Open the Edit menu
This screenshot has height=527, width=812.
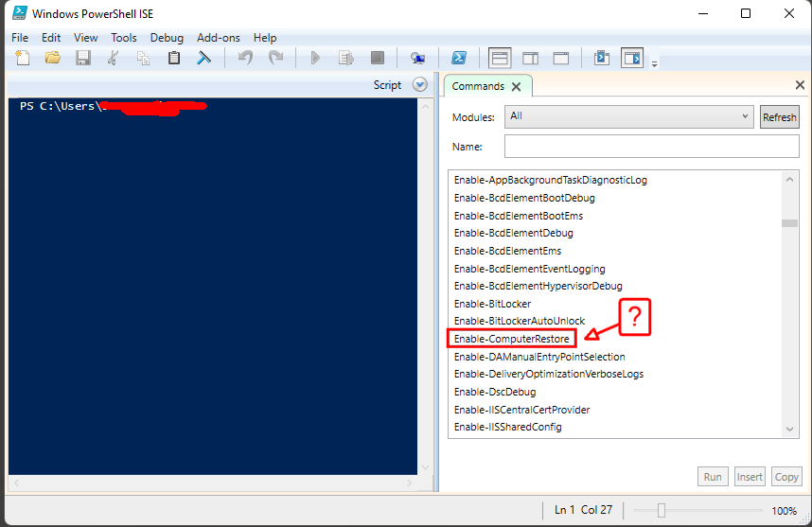pos(51,38)
